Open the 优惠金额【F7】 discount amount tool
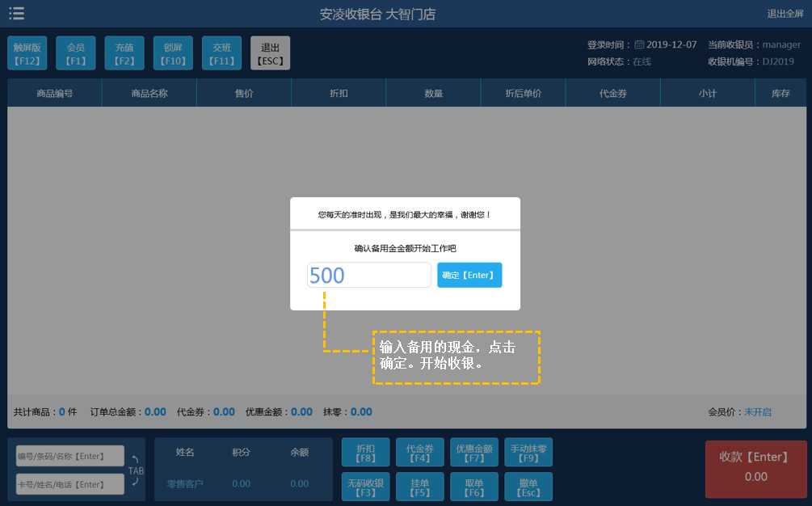This screenshot has width=812, height=506. [x=473, y=451]
